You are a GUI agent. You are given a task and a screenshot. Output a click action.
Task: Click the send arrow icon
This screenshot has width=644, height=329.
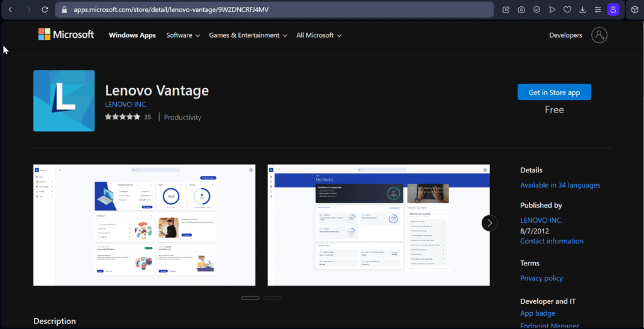click(552, 9)
